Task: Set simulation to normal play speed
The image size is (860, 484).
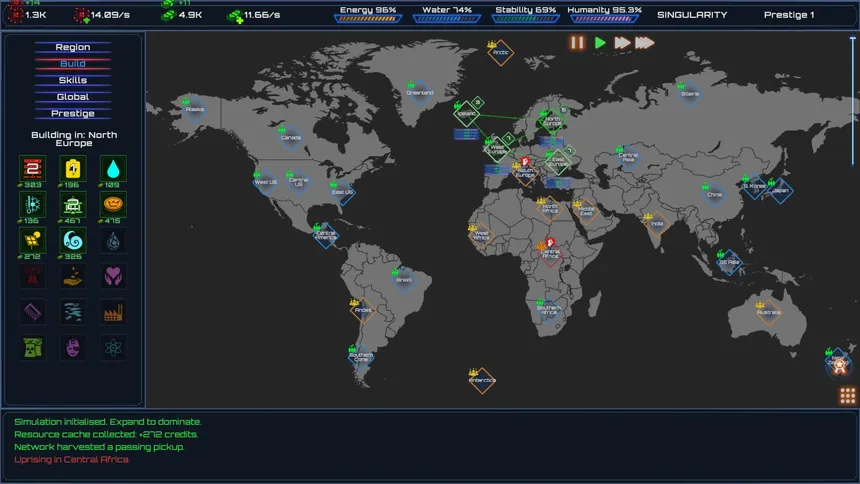Action: 600,43
